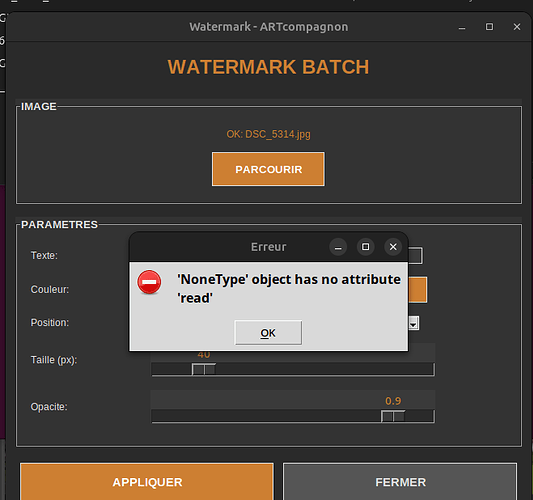This screenshot has width=533, height=500.
Task: Maximize the Erreur dialog
Action: [x=365, y=247]
